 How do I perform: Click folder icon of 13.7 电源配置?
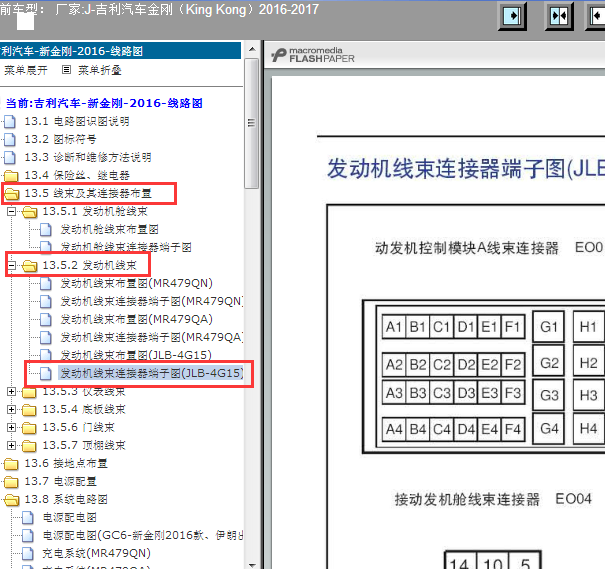coord(11,481)
